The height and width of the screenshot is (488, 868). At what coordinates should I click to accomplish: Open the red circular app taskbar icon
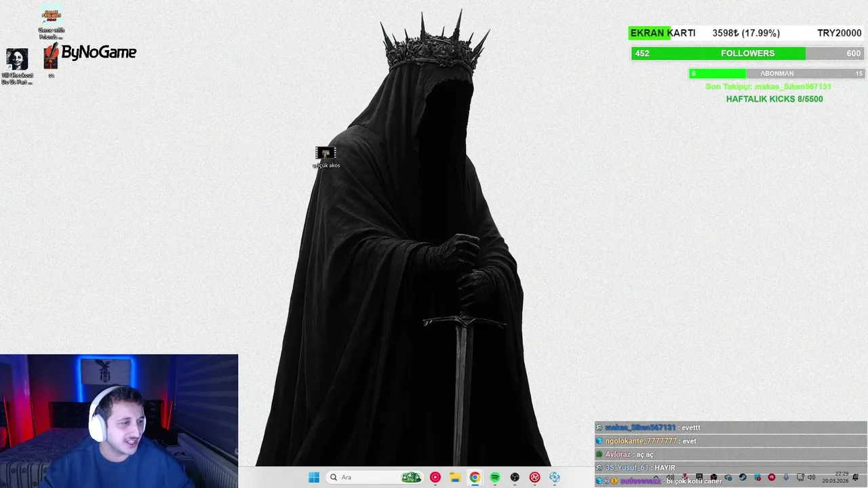tap(534, 477)
